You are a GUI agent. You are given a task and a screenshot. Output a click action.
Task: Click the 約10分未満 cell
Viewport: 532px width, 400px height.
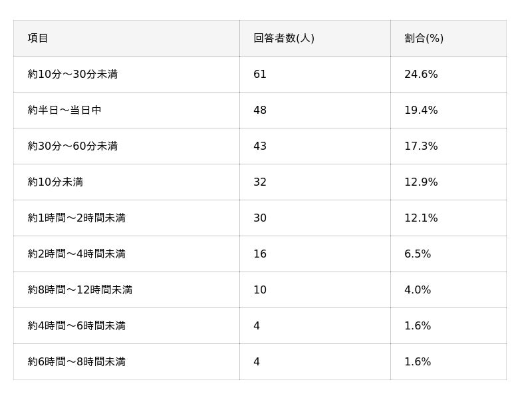click(55, 182)
